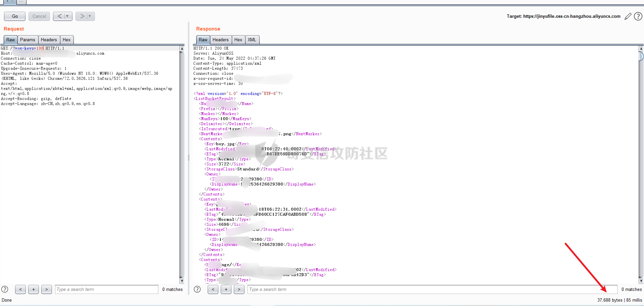Screen dimensions: 644x306
Task: Focus the response search term field
Action: coord(432,289)
